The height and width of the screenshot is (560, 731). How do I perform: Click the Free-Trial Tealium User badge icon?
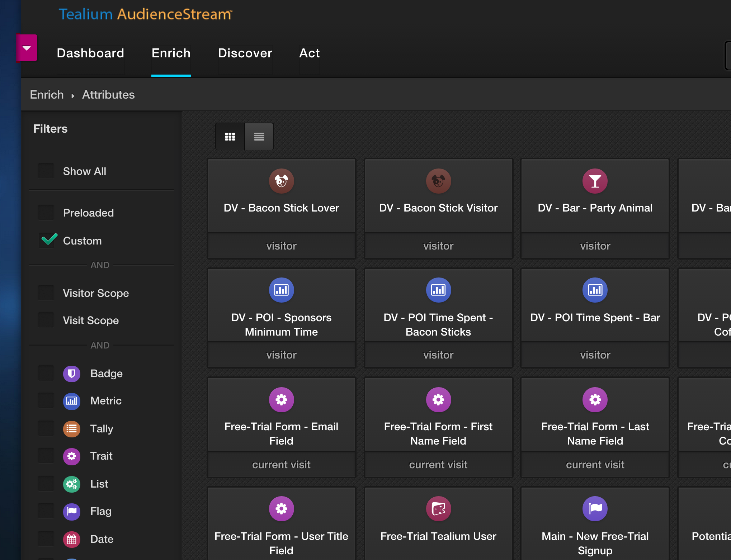(x=438, y=508)
